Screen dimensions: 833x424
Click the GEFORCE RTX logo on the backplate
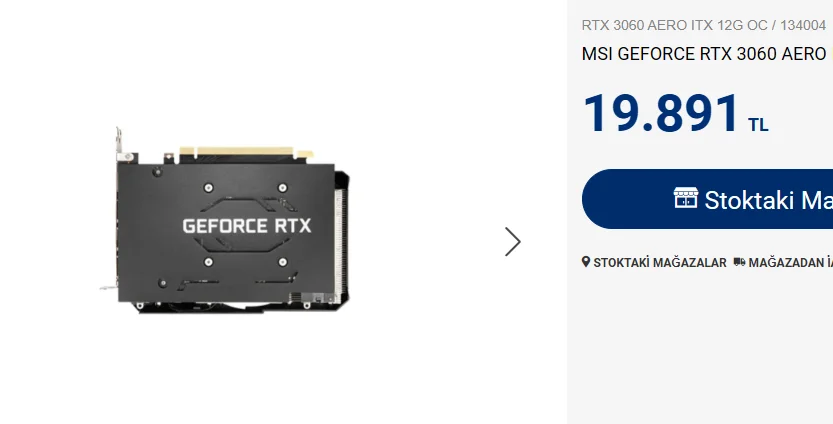coord(246,226)
